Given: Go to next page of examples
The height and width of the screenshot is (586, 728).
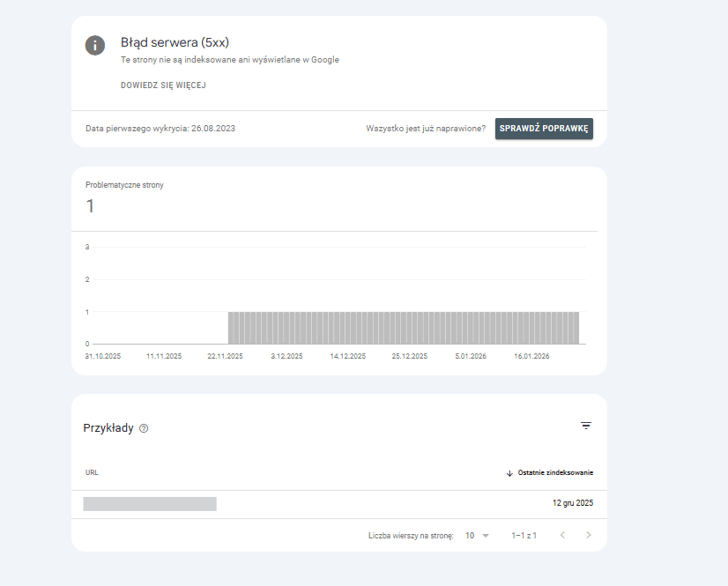Looking at the screenshot, I should click(588, 535).
